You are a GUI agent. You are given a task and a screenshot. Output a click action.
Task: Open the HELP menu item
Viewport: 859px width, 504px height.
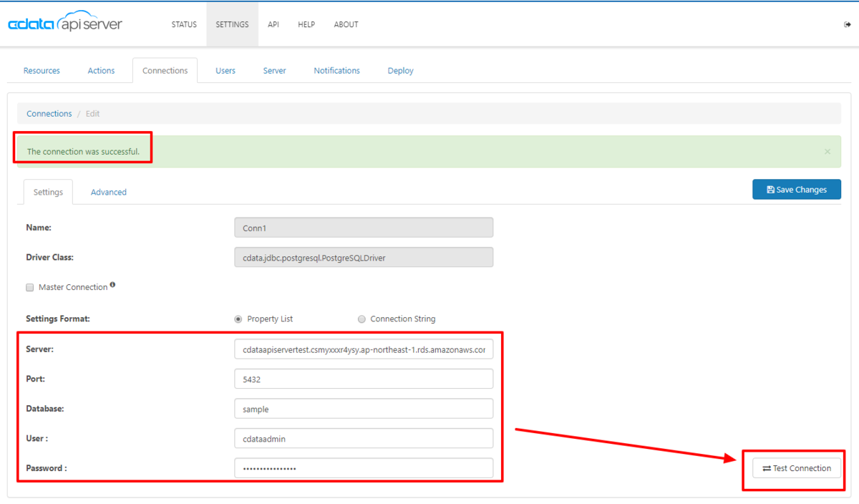306,24
